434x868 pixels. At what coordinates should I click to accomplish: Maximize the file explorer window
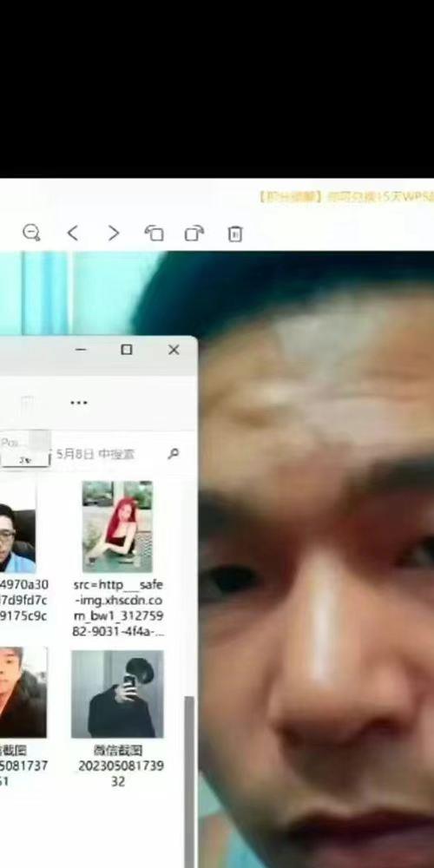pyautogui.click(x=127, y=349)
